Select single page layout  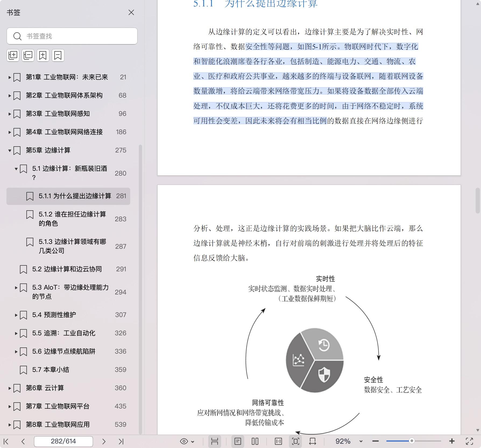tap(238, 442)
